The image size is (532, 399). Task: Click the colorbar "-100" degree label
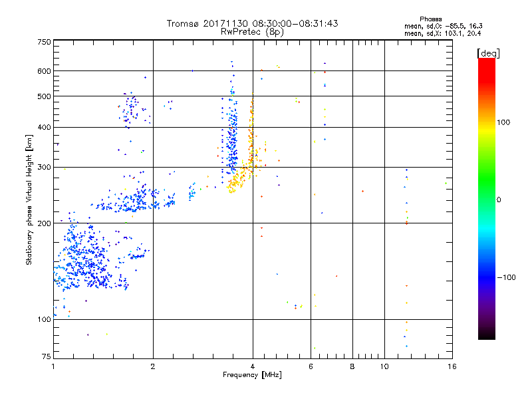[x=506, y=277]
